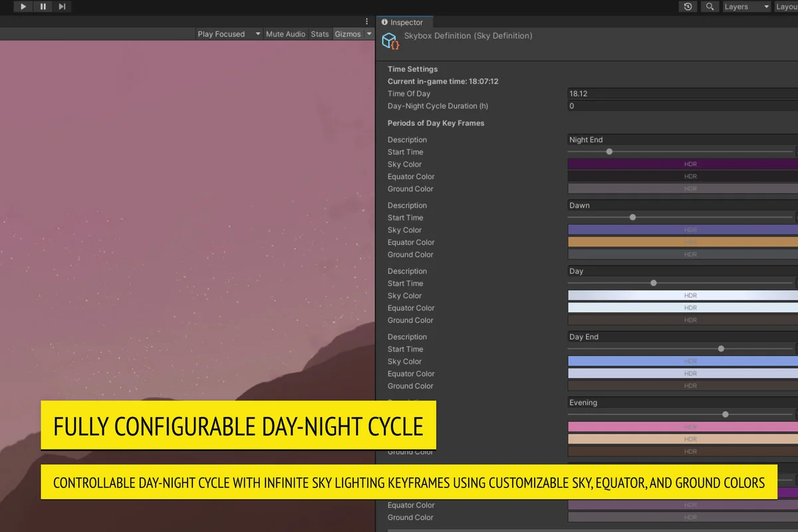Click the Day End Start Time slider handle
The image size is (798, 532).
coord(721,349)
